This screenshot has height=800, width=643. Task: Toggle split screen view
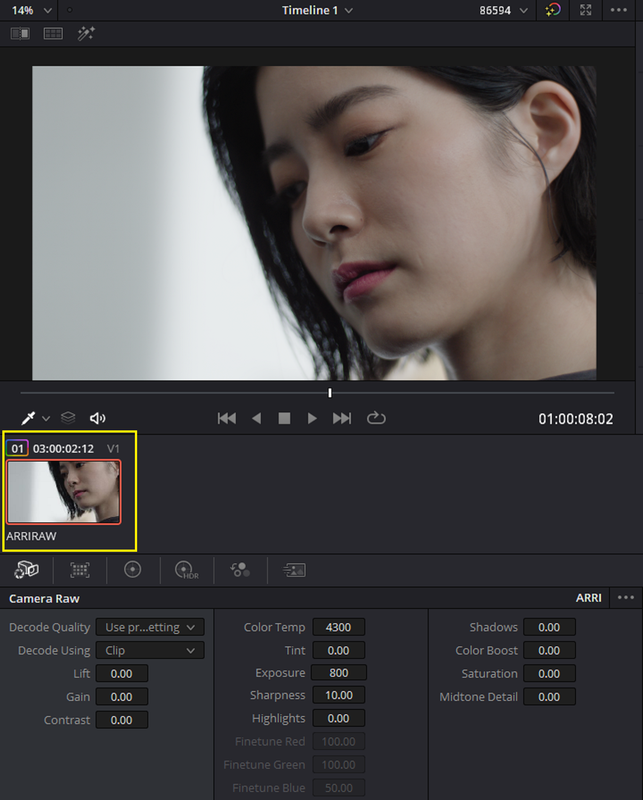coord(53,34)
